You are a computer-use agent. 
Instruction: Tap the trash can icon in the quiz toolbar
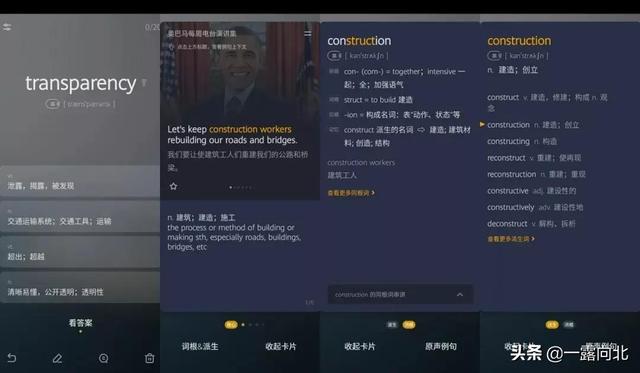click(x=149, y=358)
